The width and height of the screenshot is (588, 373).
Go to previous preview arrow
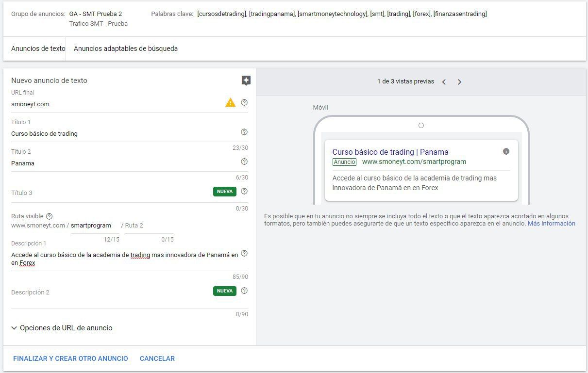[x=444, y=82]
